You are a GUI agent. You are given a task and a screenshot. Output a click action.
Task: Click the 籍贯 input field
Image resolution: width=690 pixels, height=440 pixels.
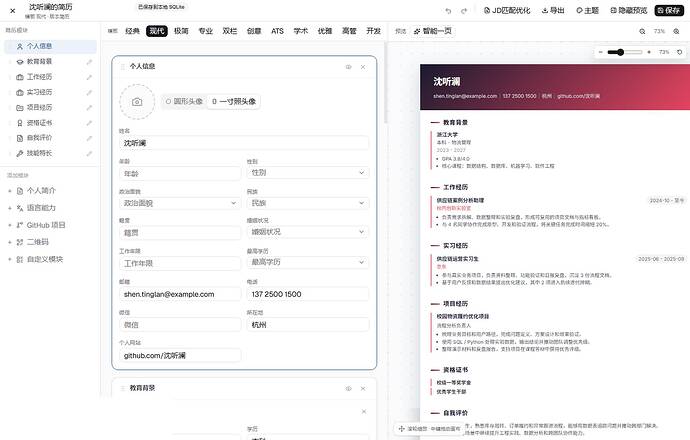coord(180,233)
